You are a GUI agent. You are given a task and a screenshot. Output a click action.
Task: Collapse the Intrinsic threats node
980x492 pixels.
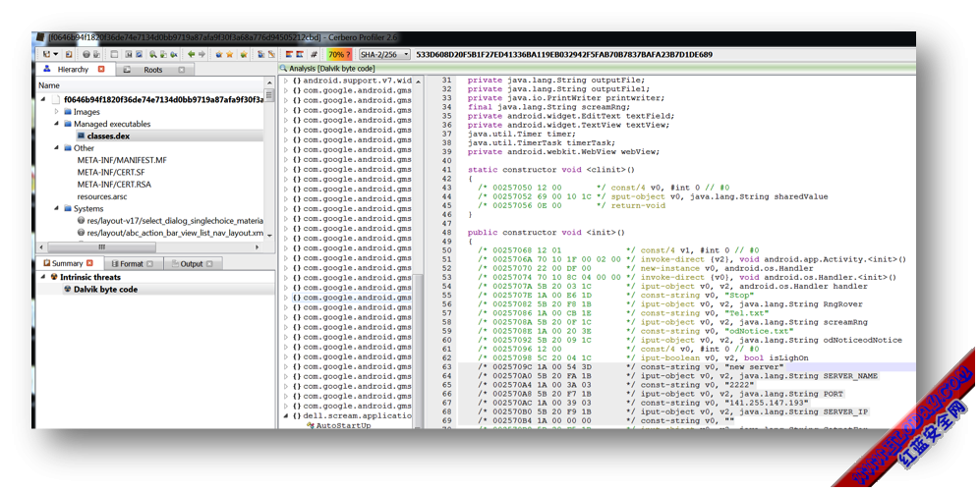pyautogui.click(x=43, y=277)
